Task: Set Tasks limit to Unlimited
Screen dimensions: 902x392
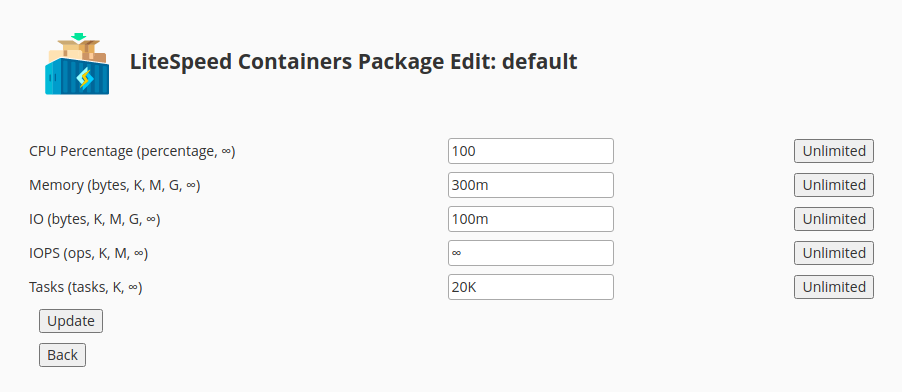Action: 834,287
